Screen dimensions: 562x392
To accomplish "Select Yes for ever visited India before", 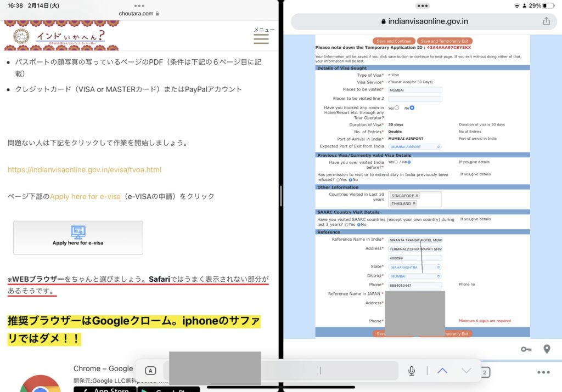I will point(397,162).
